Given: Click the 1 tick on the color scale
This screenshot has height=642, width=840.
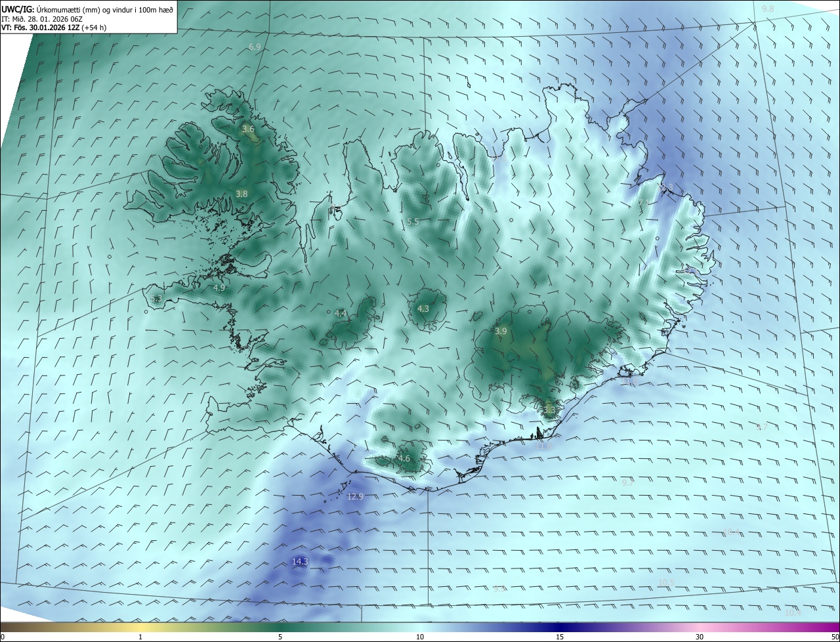Looking at the screenshot, I should [x=140, y=637].
